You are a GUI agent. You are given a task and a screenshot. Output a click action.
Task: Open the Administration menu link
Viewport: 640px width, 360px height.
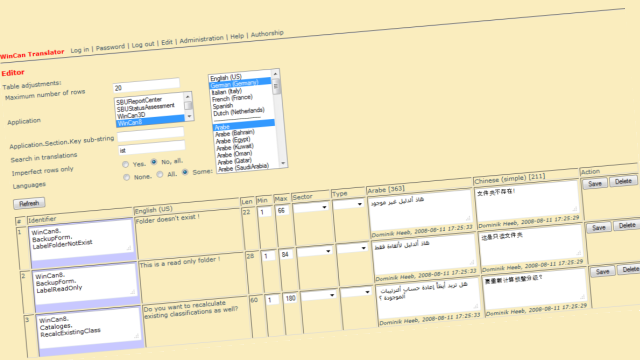(202, 39)
